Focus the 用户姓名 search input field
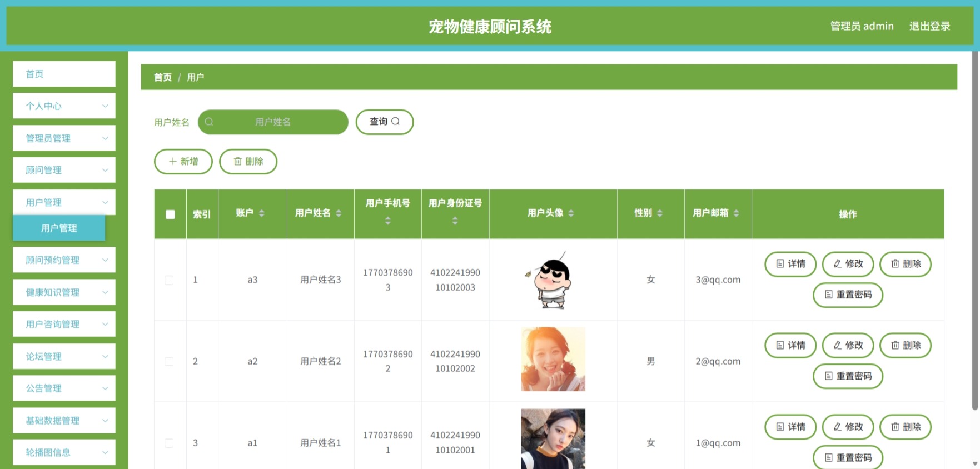Image resolution: width=980 pixels, height=469 pixels. click(x=273, y=122)
